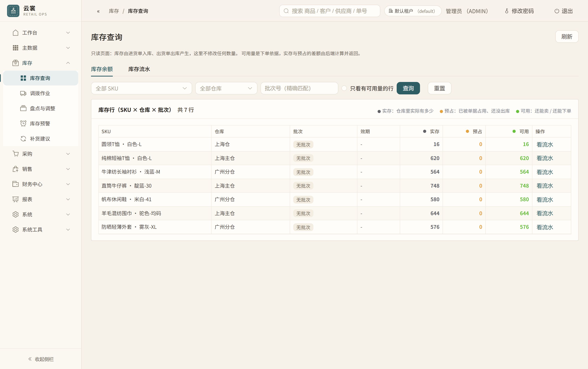Click the building icon in tenant selector

(x=391, y=11)
